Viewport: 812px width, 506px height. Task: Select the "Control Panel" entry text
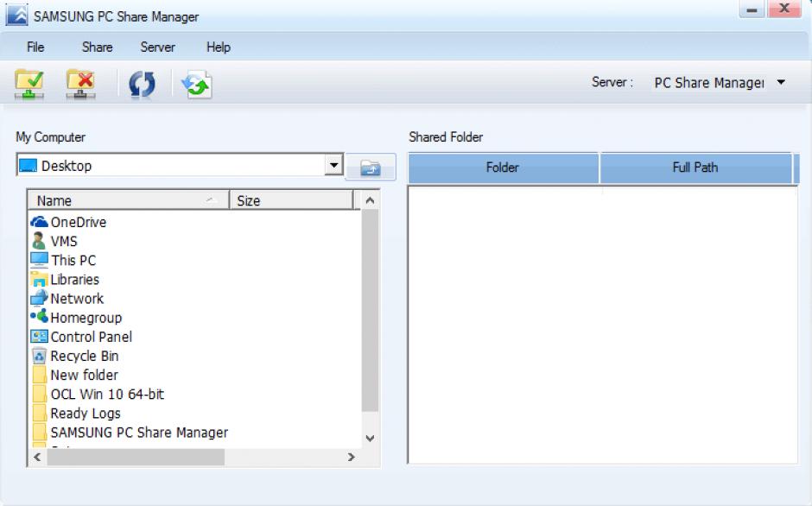coord(92,337)
